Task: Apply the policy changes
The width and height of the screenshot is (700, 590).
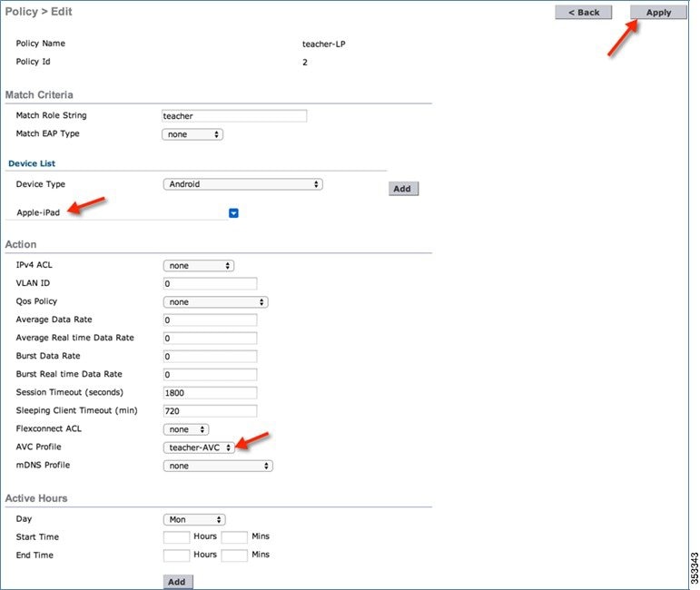Action: tap(658, 13)
